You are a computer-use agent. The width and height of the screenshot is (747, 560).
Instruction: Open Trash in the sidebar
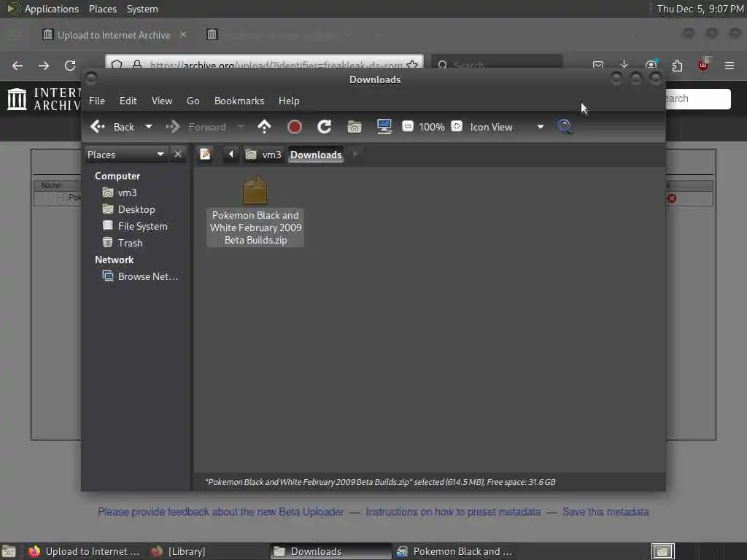pos(130,243)
